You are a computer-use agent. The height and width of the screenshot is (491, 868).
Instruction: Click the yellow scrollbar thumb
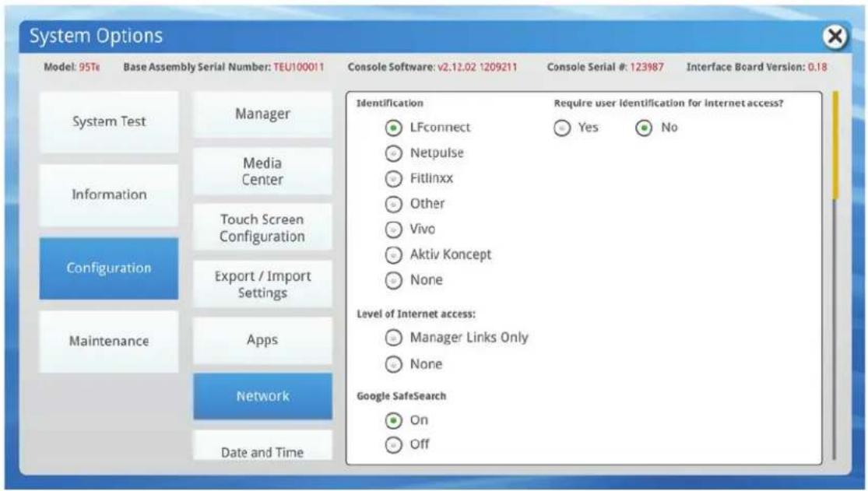[x=835, y=146]
